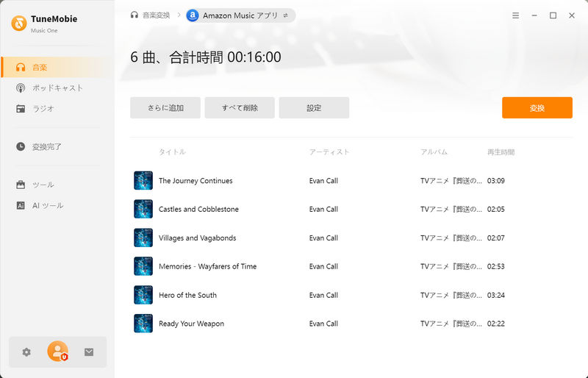Close the TuneMobie window
Image resolution: width=588 pixels, height=378 pixels.
[x=572, y=15]
